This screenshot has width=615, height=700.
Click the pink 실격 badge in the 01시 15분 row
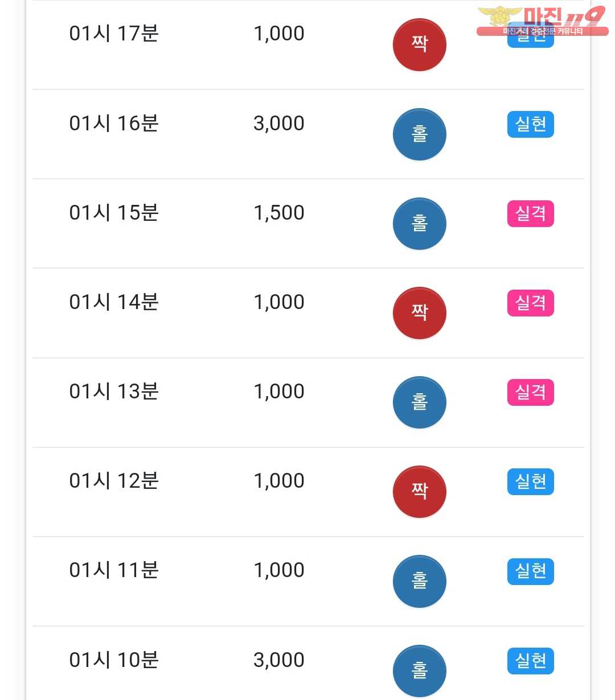[530, 214]
